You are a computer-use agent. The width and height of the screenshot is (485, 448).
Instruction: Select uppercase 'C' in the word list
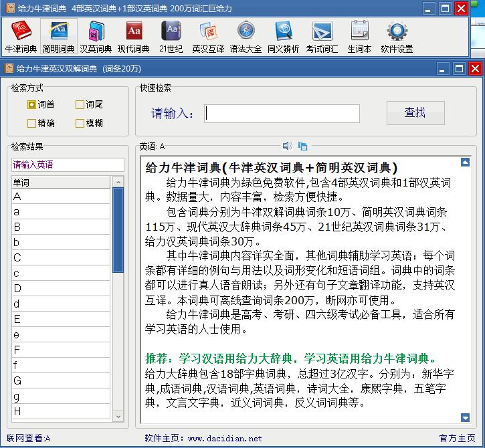(x=61, y=257)
